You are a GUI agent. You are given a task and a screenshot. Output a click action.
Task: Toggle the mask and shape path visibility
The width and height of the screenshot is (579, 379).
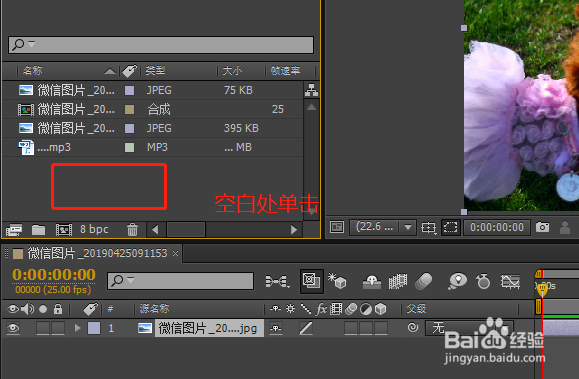tap(450, 227)
